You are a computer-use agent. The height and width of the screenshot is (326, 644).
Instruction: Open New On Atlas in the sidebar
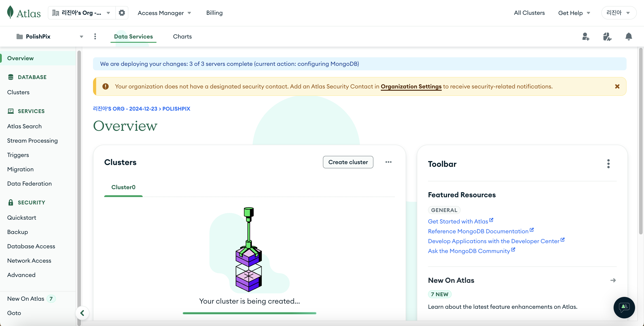[x=25, y=298]
